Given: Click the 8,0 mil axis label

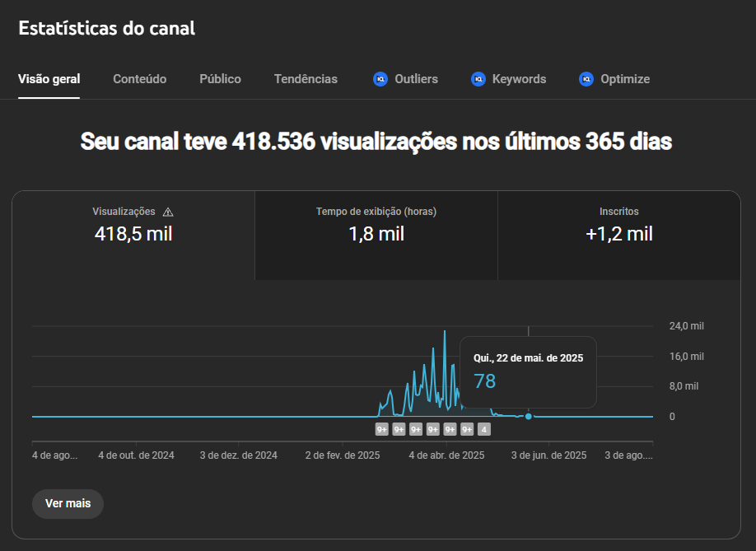Looking at the screenshot, I should point(684,386).
